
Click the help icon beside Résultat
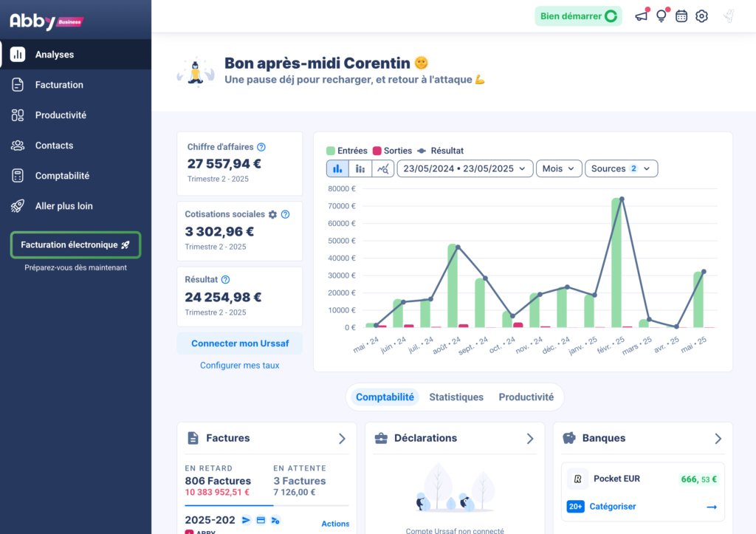coord(226,279)
